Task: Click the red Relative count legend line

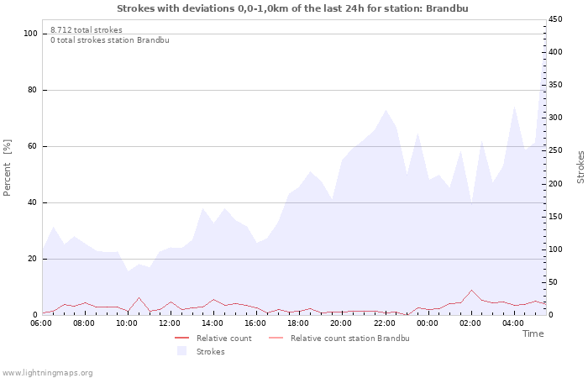Action: point(181,339)
